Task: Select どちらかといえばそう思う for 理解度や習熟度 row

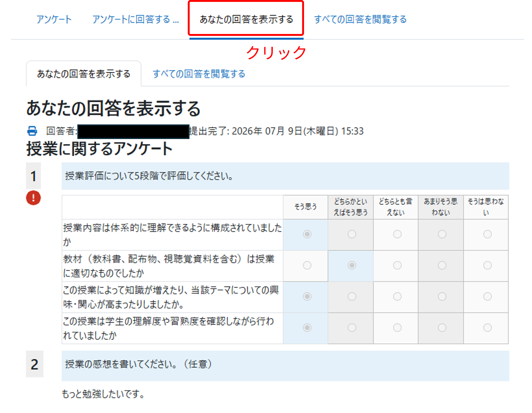Action: 352,328
